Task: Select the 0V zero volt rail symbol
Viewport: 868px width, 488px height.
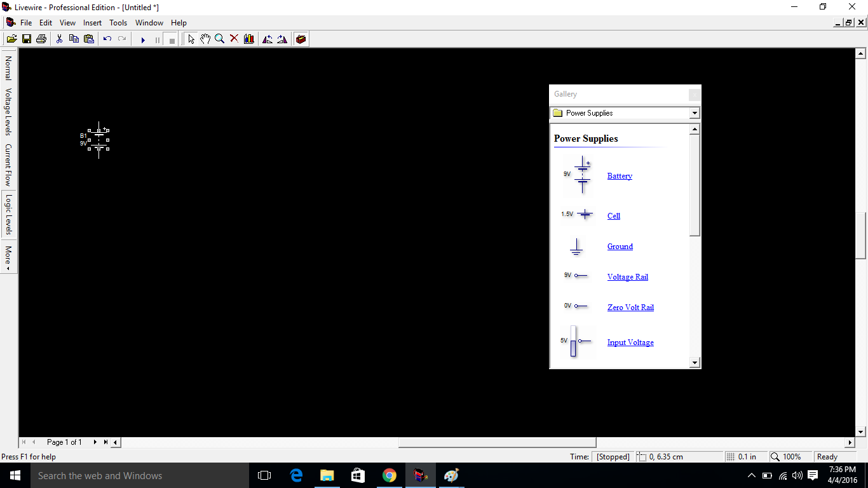Action: (x=576, y=306)
